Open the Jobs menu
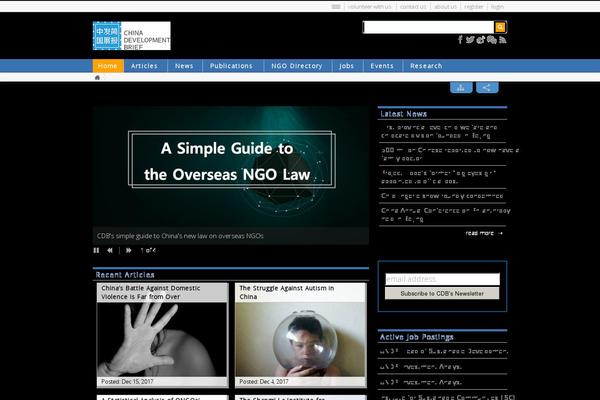600x400 pixels. click(x=346, y=66)
